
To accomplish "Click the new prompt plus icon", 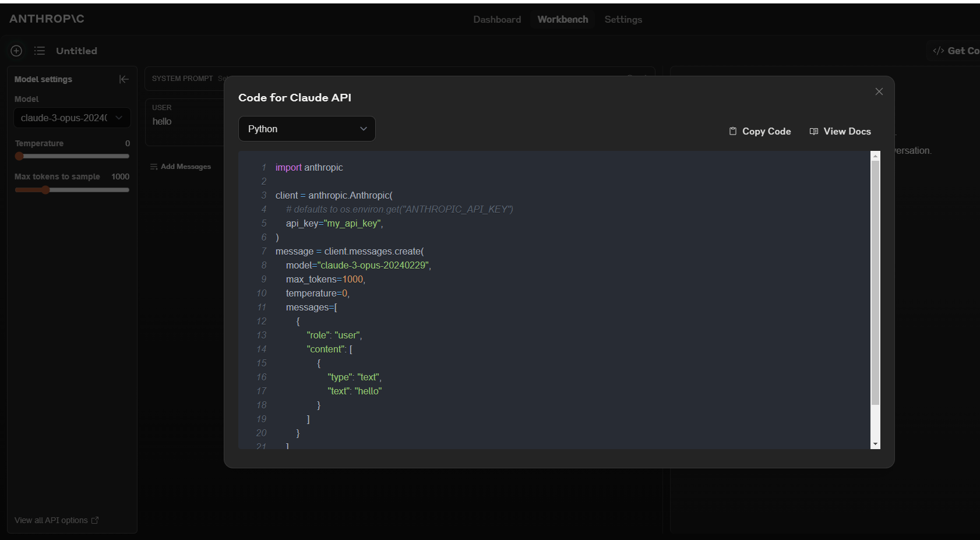I will (x=16, y=51).
